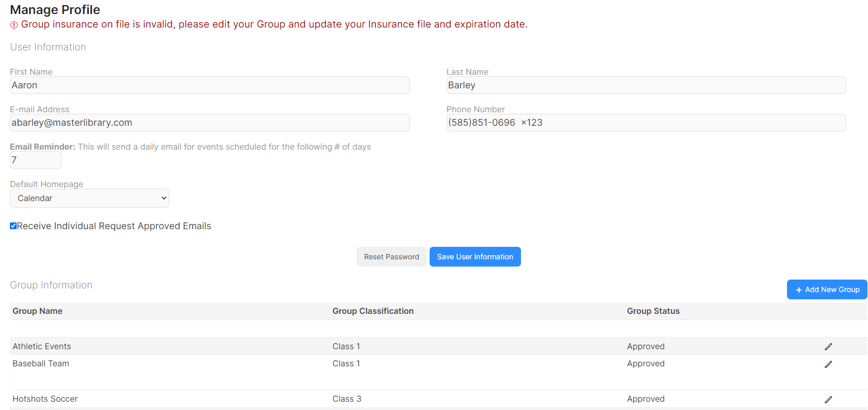This screenshot has width=868, height=410.
Task: Click Class 1 classification for Baseball Team
Action: [x=346, y=363]
